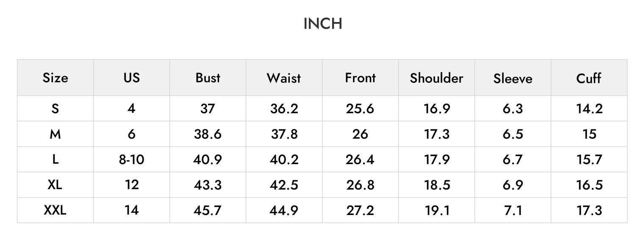Viewport: 644px width, 229px height.
Task: Select the XXL row label
Action: tap(55, 210)
